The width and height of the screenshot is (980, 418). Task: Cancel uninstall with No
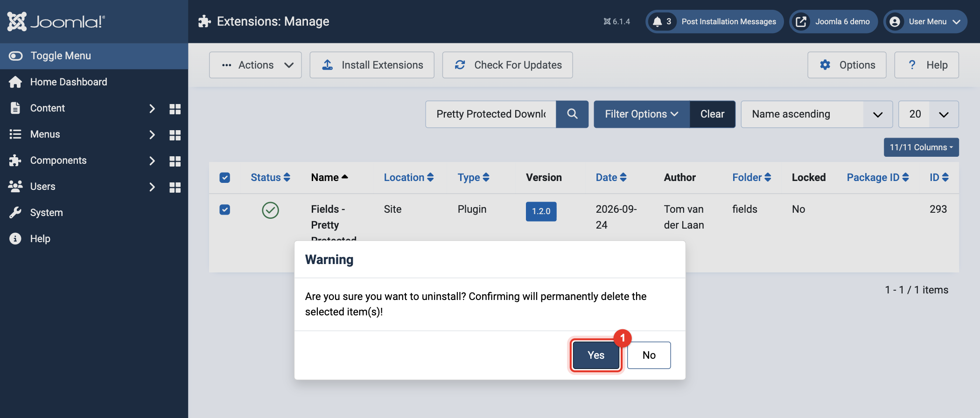click(649, 355)
